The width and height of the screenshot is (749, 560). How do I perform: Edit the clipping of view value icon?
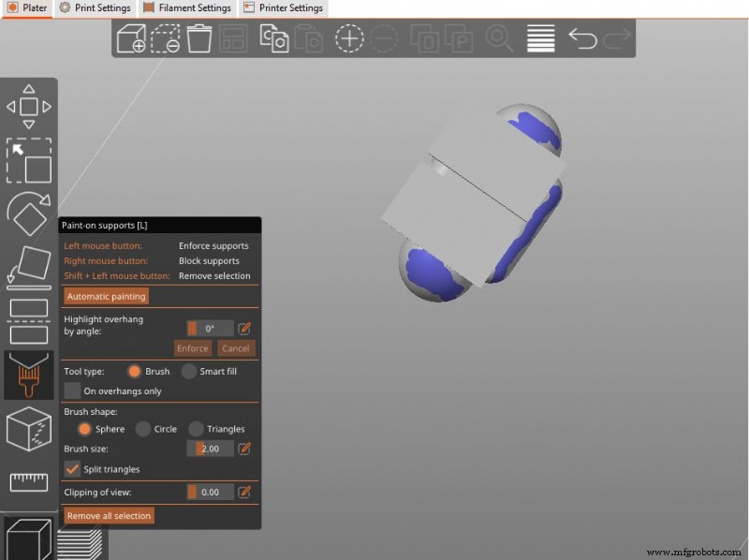point(244,493)
